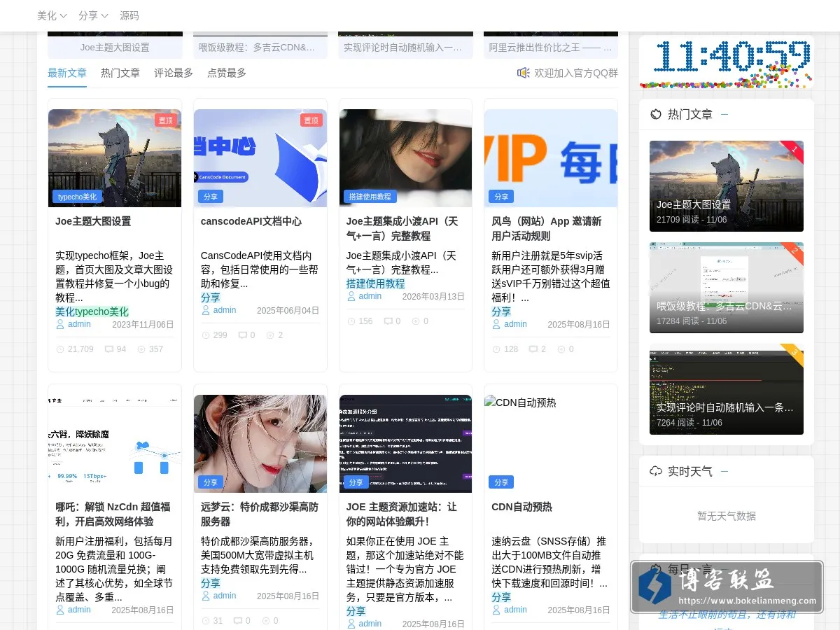
Task: Click 搭建使用教程 category link below excerpt
Action: 376,283
